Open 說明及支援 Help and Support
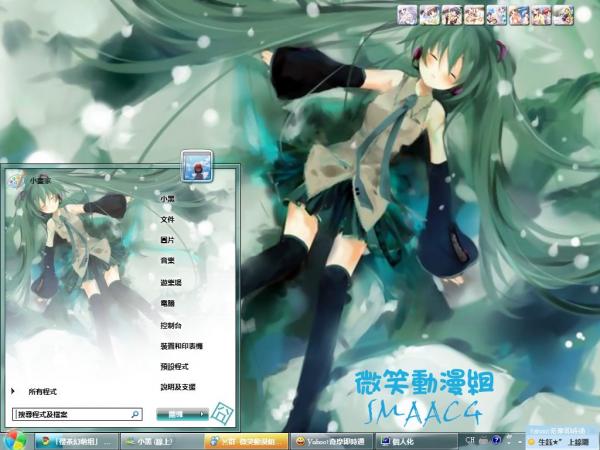This screenshot has height=450, width=600. (x=178, y=387)
